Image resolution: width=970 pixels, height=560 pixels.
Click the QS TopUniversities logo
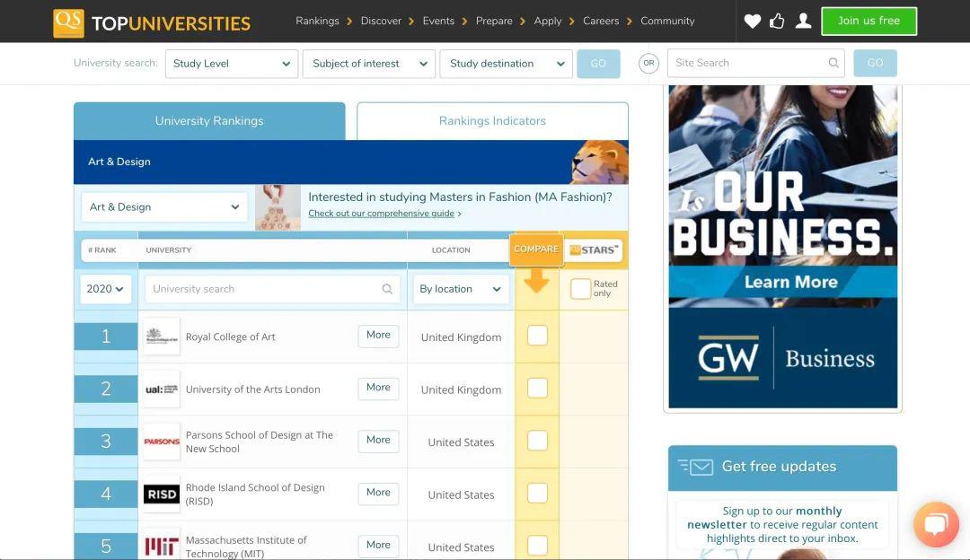coord(152,22)
